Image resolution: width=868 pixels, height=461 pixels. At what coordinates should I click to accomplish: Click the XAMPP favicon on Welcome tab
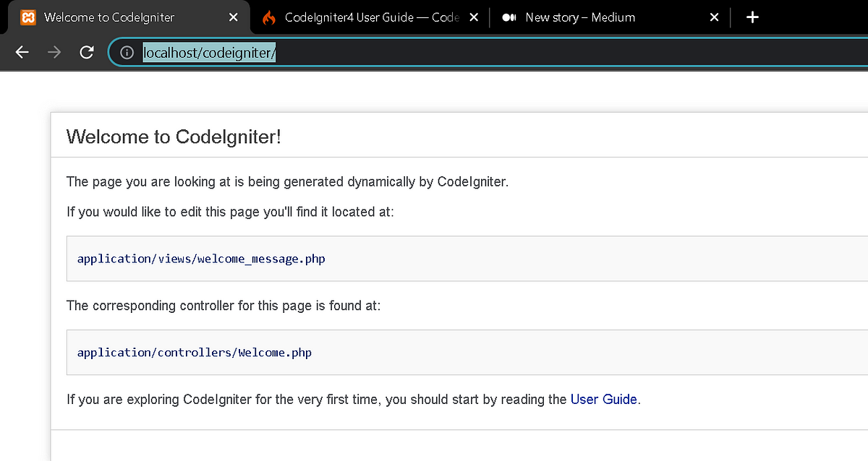click(x=28, y=17)
